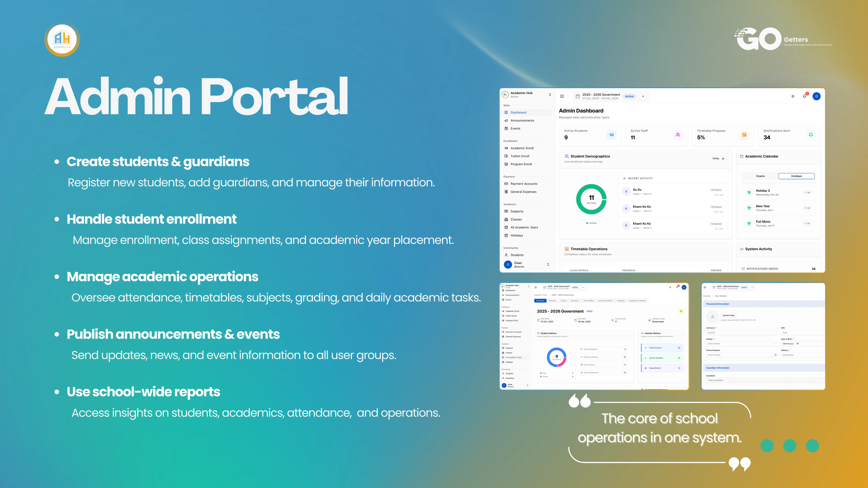868x488 pixels.
Task: Click the Notifications Sent green bell icon
Action: (x=811, y=135)
